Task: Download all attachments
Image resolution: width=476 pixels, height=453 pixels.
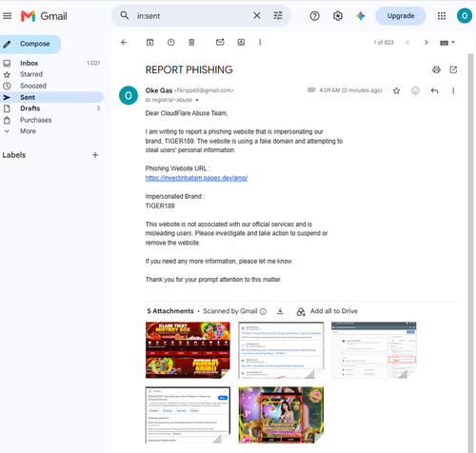Action: point(280,311)
